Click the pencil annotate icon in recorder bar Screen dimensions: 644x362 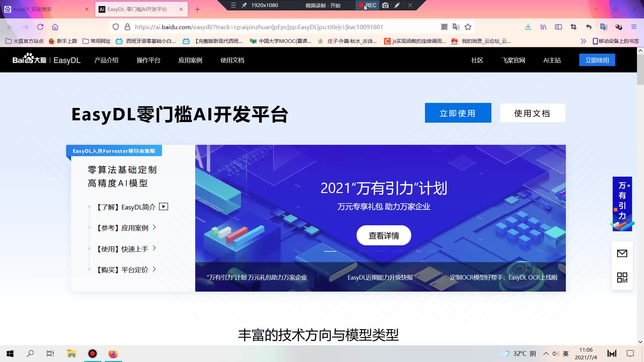pos(397,5)
